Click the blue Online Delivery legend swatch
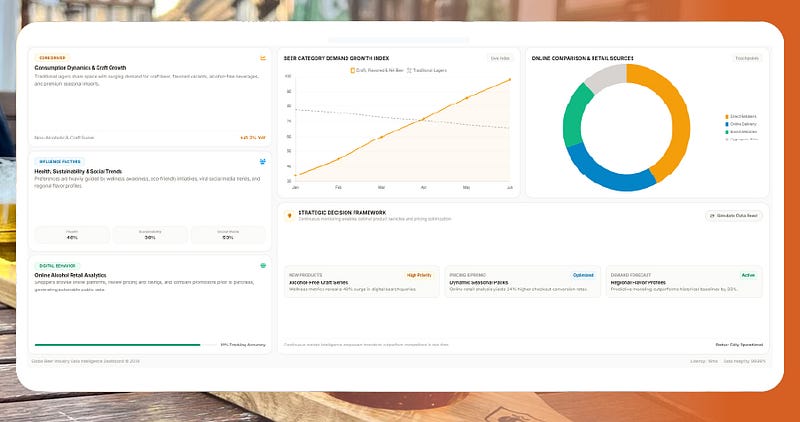 click(x=727, y=125)
